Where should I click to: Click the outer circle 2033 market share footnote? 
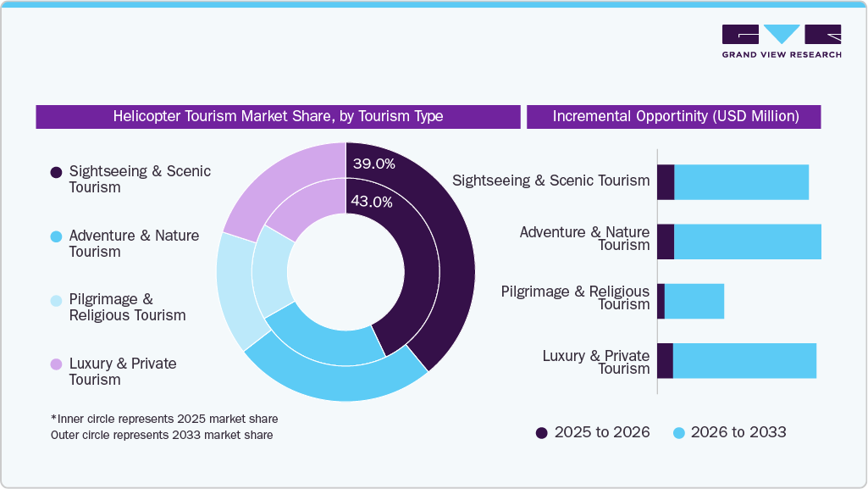point(162,435)
